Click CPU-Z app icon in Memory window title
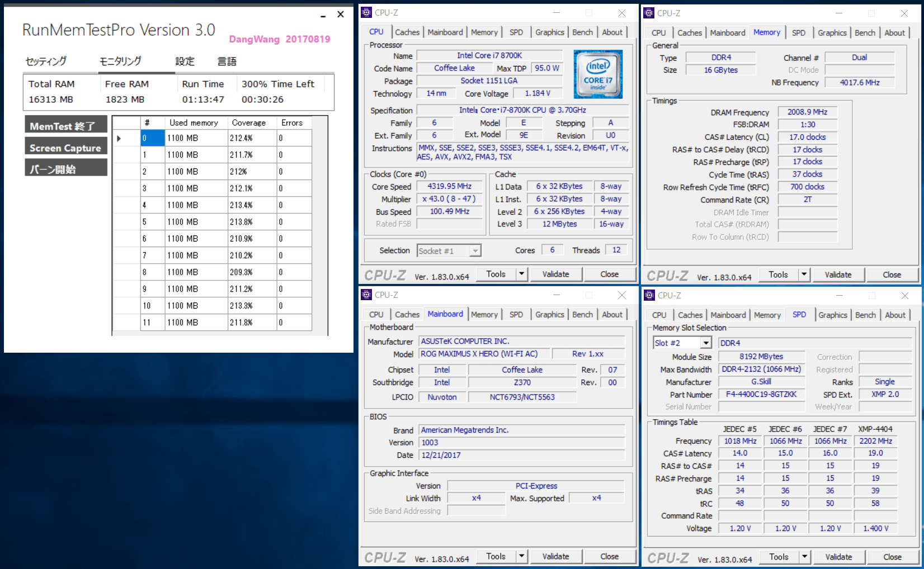This screenshot has width=924, height=569. point(649,13)
